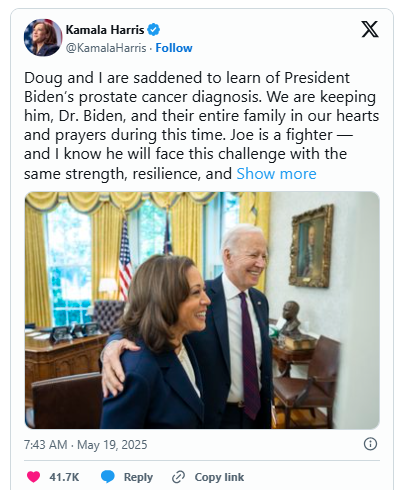
Task: Click the @KamalaHarris handle
Action: (106, 48)
